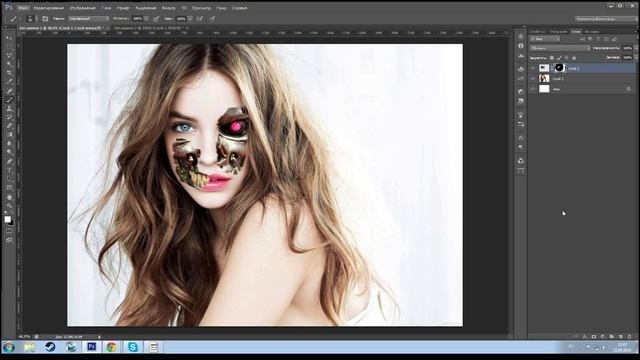Open status bar info arrow menu
640x360 pixels.
click(99, 337)
